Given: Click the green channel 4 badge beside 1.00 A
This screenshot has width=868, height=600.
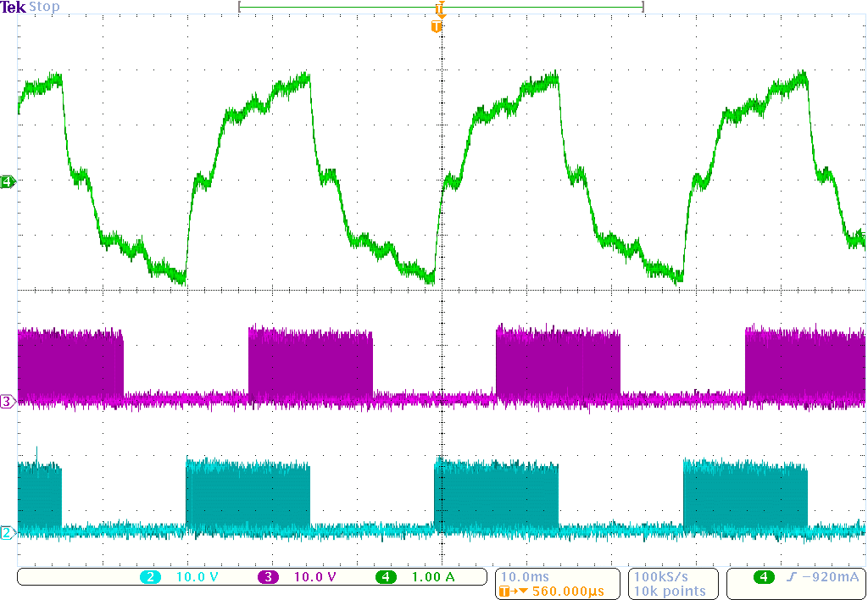Looking at the screenshot, I should click(386, 577).
